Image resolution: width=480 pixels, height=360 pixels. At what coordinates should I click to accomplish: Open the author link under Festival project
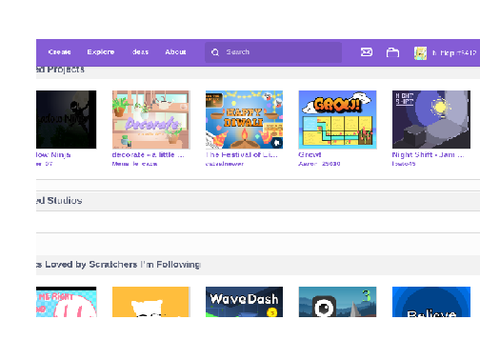coord(225,164)
